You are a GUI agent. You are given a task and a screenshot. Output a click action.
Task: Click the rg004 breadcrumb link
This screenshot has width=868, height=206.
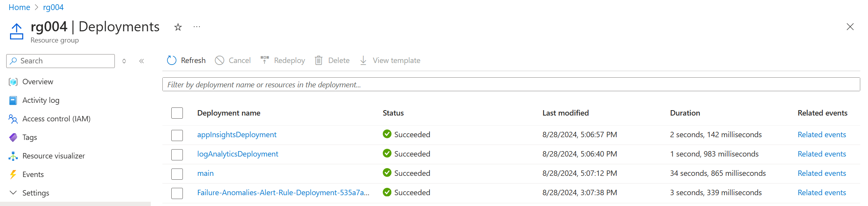pos(53,7)
